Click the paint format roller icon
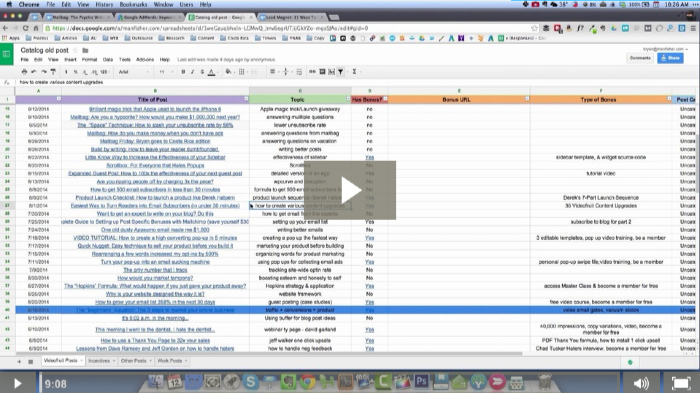Viewport: 700px width, 393px height. 53,71
